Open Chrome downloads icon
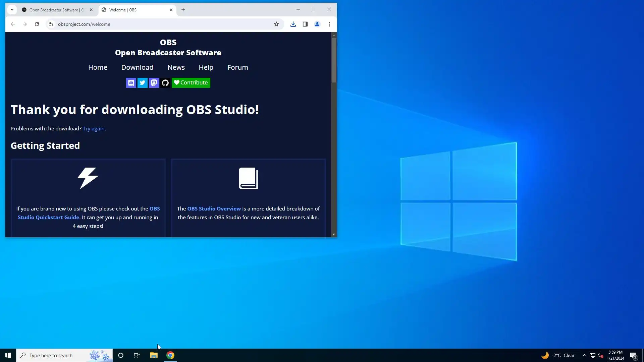This screenshot has height=362, width=644. (x=293, y=24)
